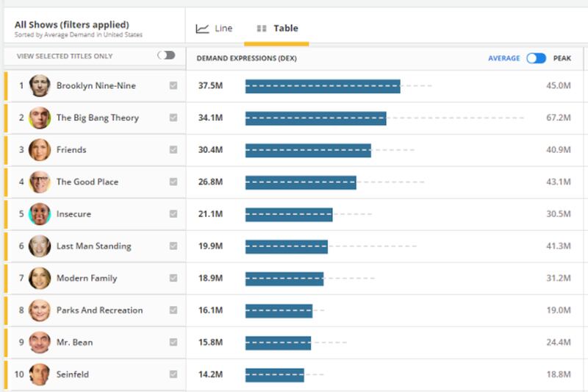
Task: Open the Modern Family title link
Action: 87,278
